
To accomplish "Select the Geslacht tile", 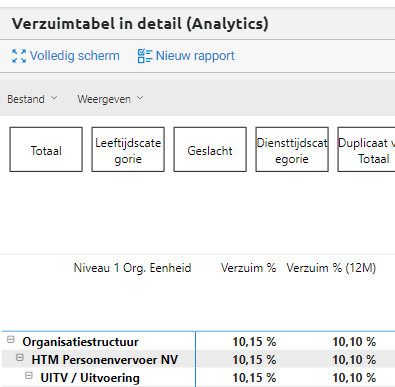I will click(x=210, y=149).
